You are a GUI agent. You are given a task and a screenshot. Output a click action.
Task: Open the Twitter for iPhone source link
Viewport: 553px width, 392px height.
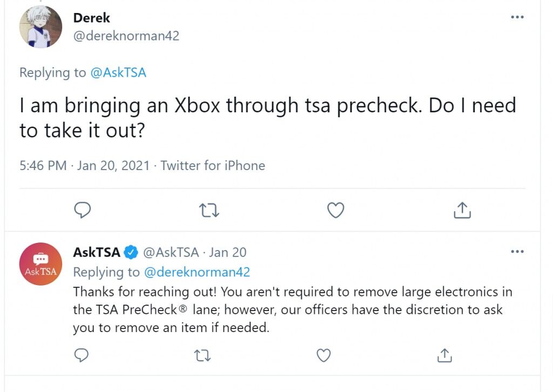coord(213,165)
